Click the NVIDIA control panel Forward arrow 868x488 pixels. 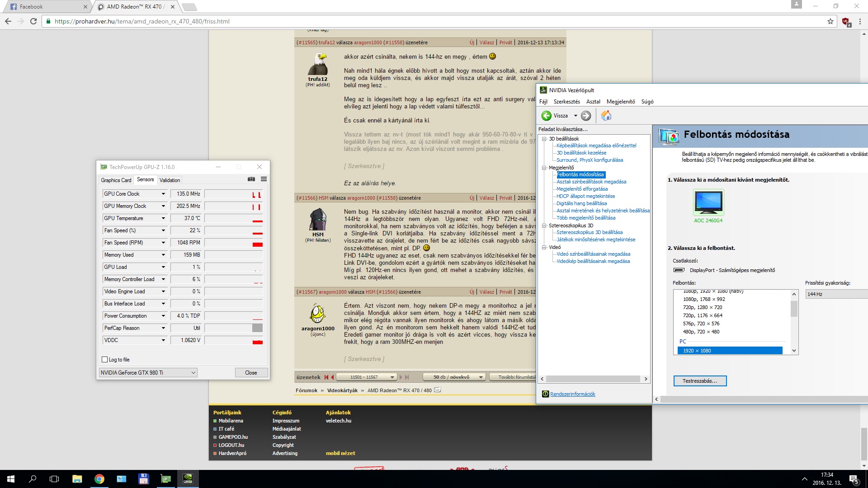[x=586, y=116]
